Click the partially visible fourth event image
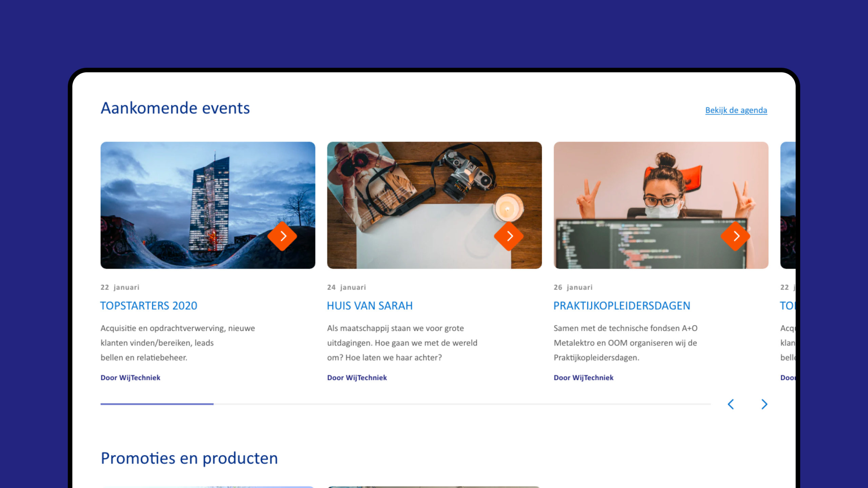 pyautogui.click(x=788, y=205)
